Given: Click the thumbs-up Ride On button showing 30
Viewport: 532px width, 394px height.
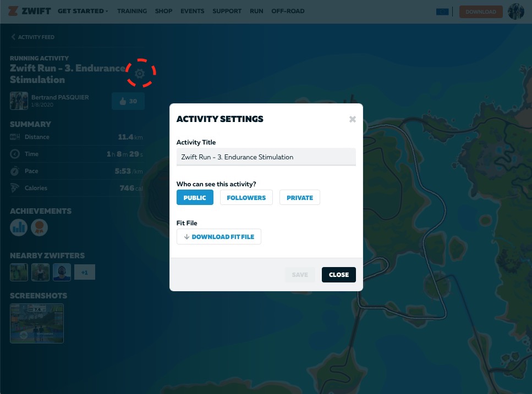Looking at the screenshot, I should point(128,101).
